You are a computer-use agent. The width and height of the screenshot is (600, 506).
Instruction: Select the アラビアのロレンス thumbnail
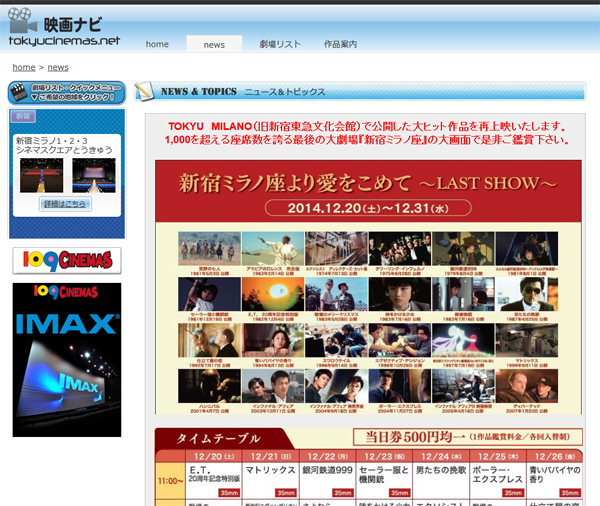pyautogui.click(x=273, y=248)
